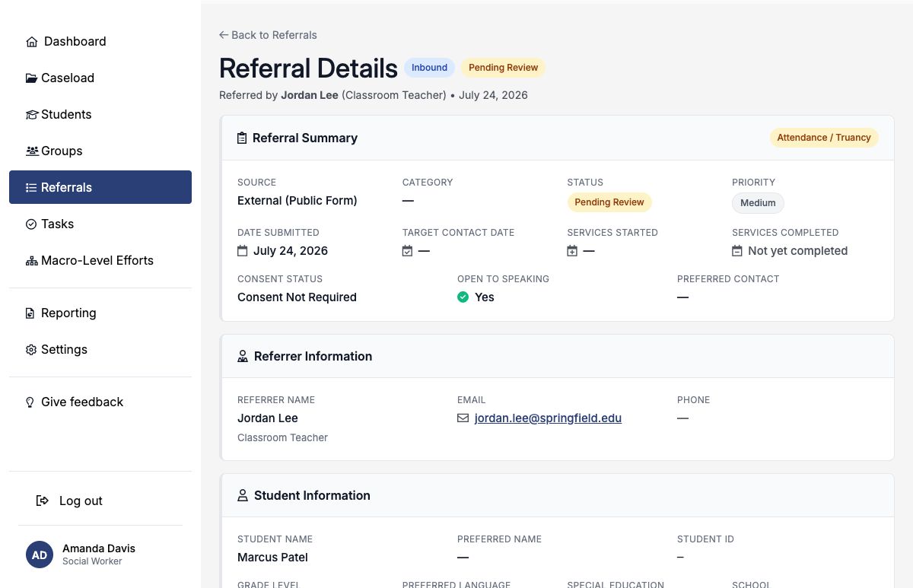Click the Tasks checkmark circle icon
The width and height of the screenshot is (913, 588).
pos(31,224)
